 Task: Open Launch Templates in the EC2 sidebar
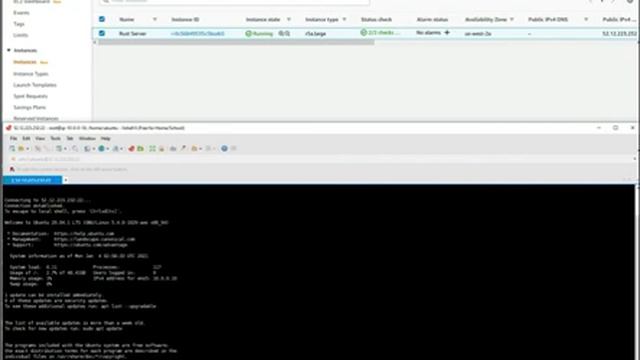click(x=35, y=85)
